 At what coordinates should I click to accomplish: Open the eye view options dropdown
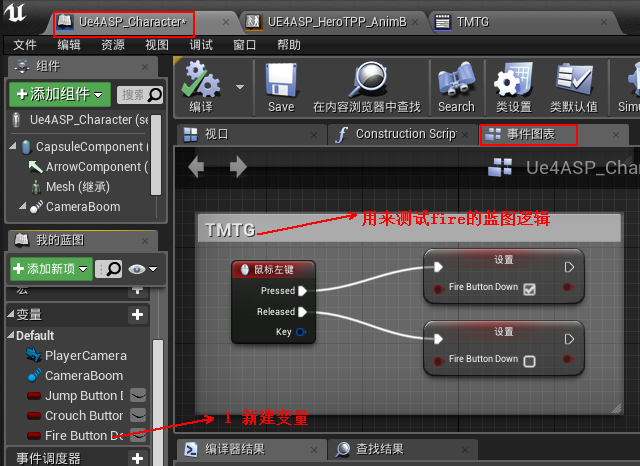(x=142, y=269)
